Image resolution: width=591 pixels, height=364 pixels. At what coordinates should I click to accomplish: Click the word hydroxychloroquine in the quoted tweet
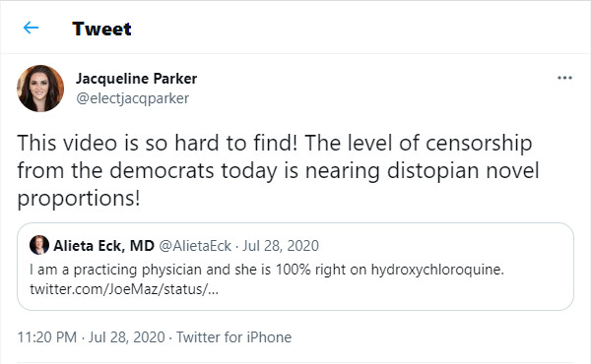(437, 270)
